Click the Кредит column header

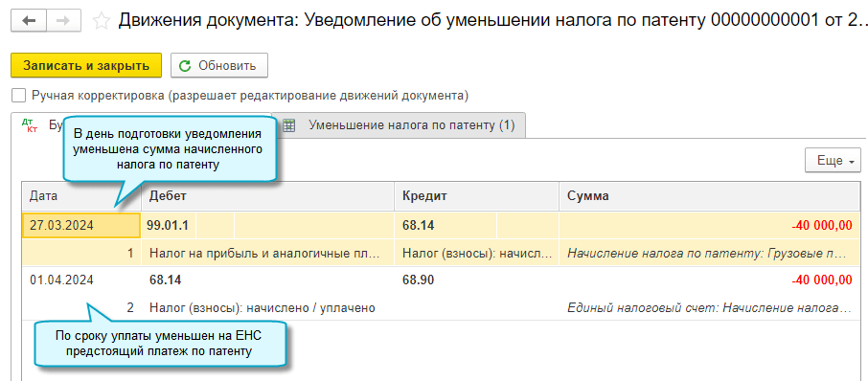pyautogui.click(x=476, y=196)
